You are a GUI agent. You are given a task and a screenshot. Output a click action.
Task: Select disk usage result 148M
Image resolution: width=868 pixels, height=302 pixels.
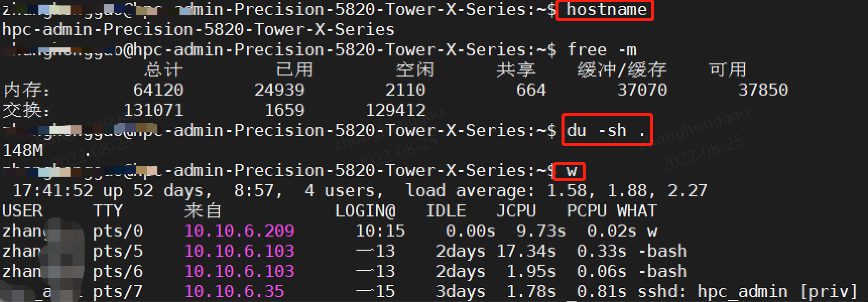[23, 150]
